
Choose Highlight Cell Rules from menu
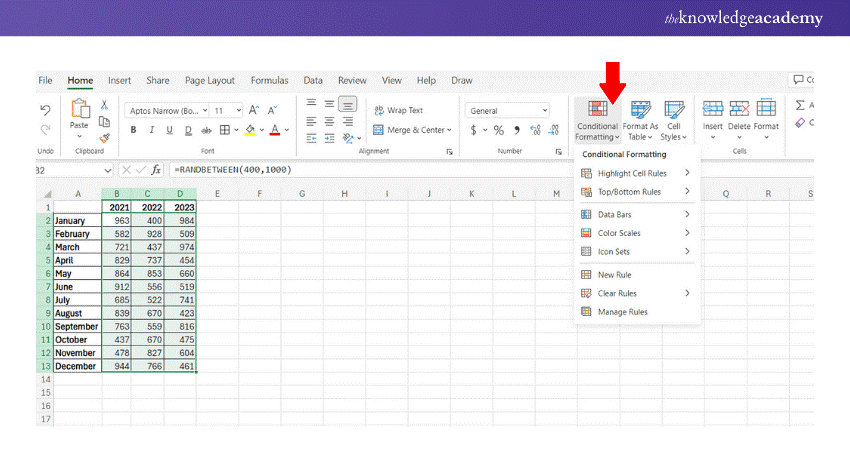pos(634,173)
